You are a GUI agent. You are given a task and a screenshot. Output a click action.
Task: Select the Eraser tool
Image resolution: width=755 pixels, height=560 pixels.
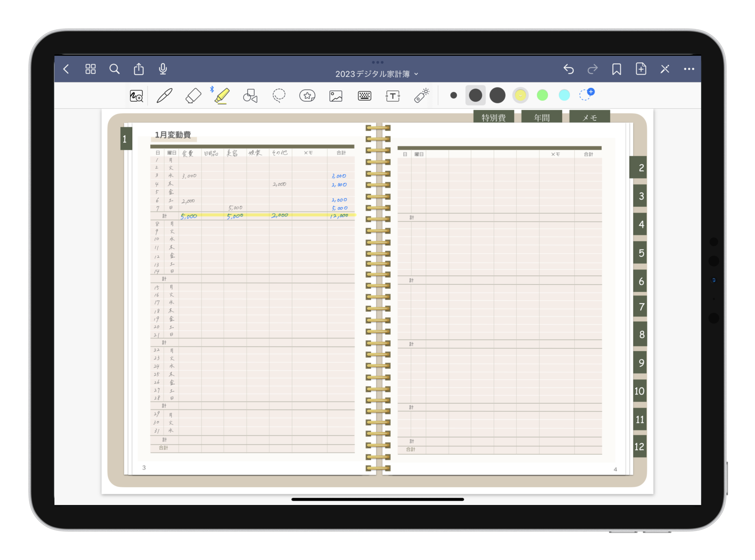coord(193,96)
